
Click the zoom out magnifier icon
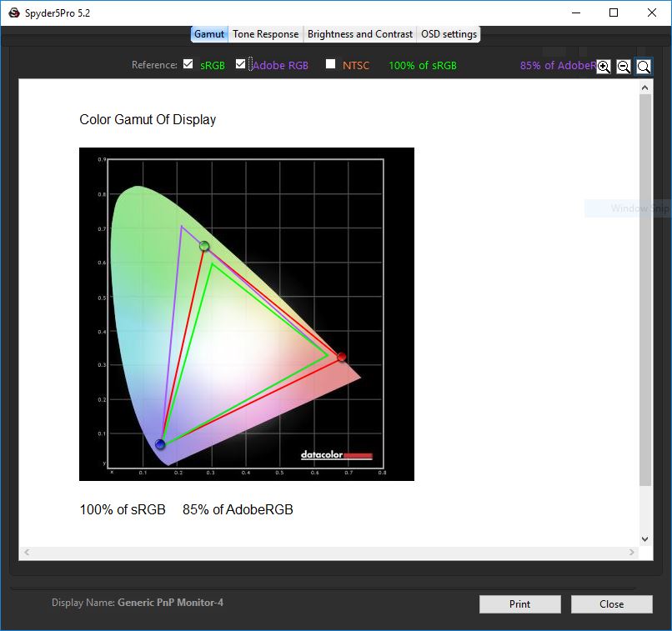(x=624, y=67)
